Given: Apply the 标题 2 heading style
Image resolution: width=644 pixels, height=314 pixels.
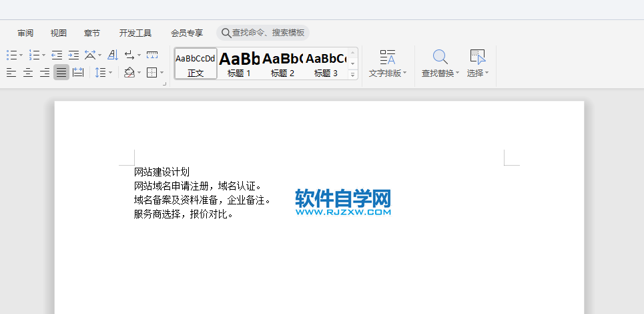Looking at the screenshot, I should (282, 63).
